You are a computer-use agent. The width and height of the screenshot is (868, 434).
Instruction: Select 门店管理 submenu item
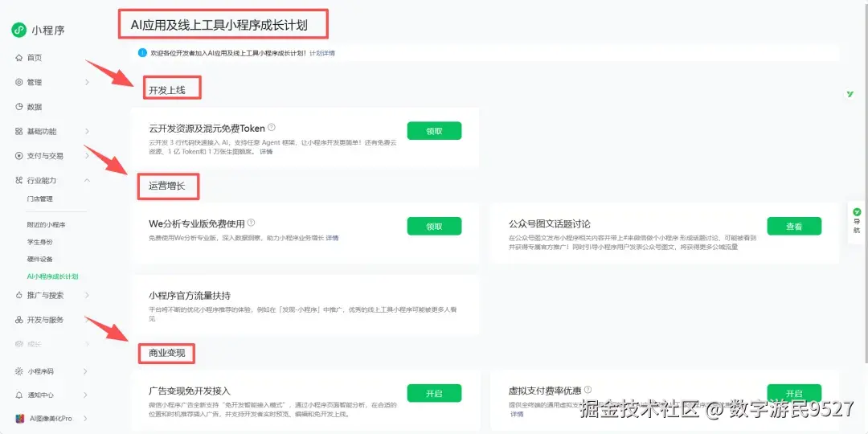(x=40, y=199)
